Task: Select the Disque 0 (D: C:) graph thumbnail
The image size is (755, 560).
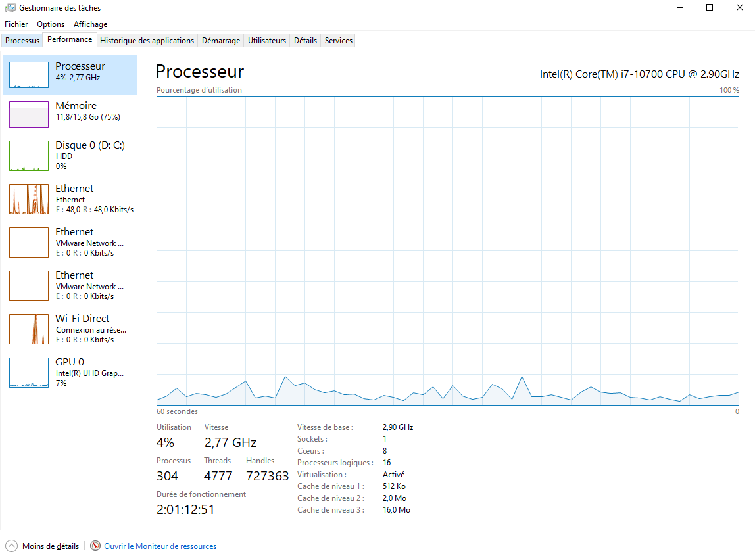Action: [29, 156]
